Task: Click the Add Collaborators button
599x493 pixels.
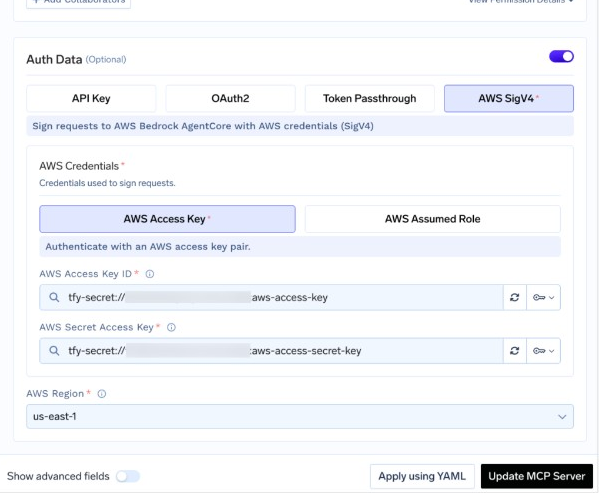Action: 78,3
